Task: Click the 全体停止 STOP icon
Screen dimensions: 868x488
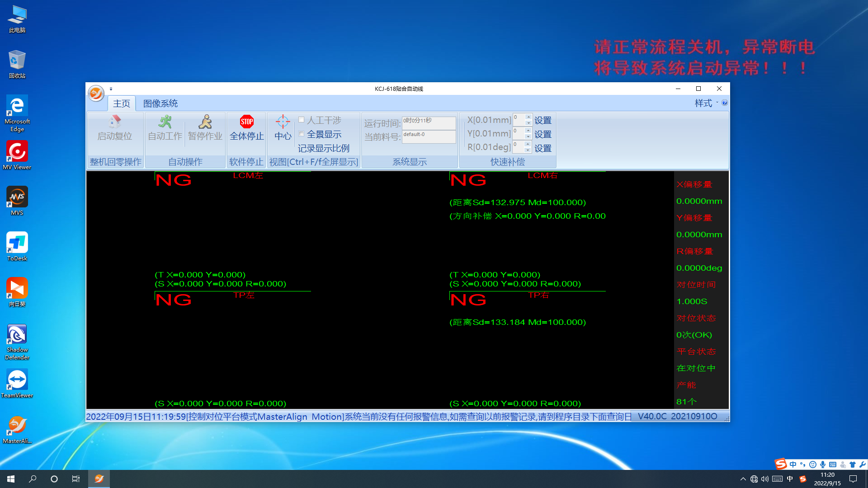Action: click(x=247, y=122)
